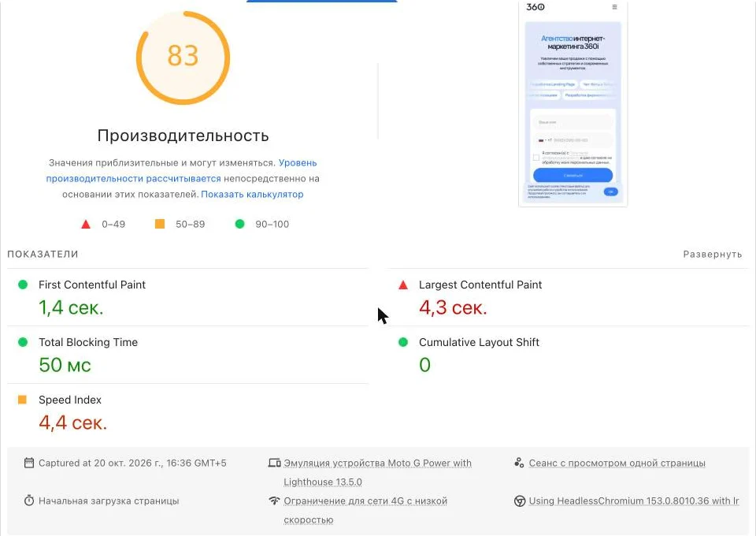The width and height of the screenshot is (756, 536).
Task: Select the '4,4 сек.' value
Action: pos(72,422)
